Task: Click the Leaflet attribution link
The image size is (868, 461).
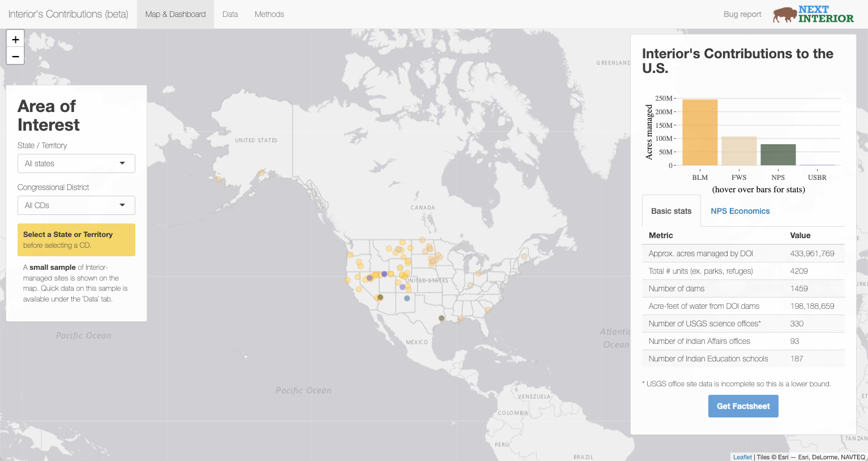Action: (x=742, y=456)
